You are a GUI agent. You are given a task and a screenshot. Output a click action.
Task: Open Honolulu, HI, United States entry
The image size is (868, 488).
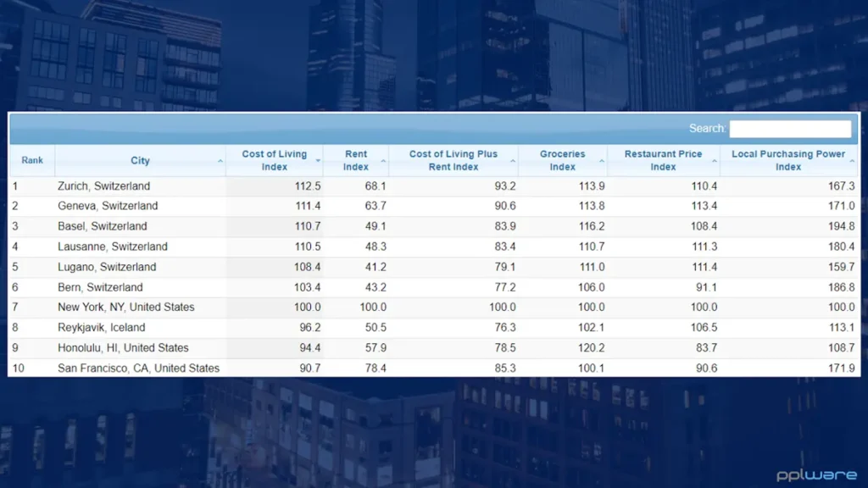tap(123, 348)
